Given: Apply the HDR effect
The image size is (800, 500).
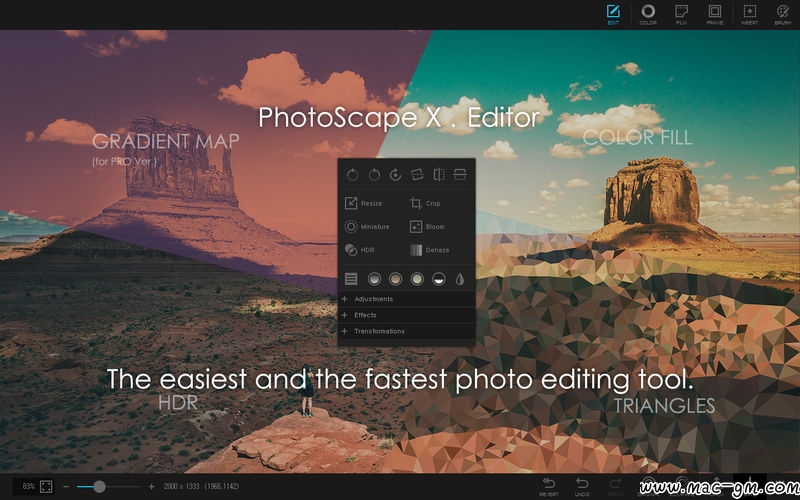Looking at the screenshot, I should coord(360,250).
